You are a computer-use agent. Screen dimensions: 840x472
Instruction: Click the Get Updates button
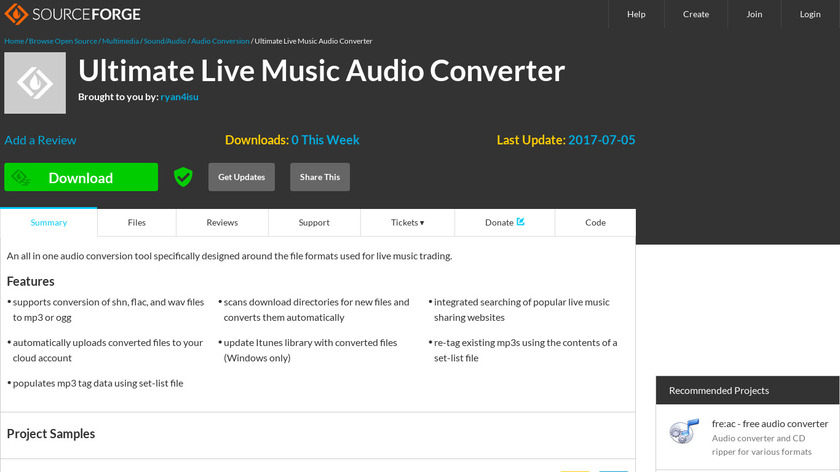(x=241, y=177)
